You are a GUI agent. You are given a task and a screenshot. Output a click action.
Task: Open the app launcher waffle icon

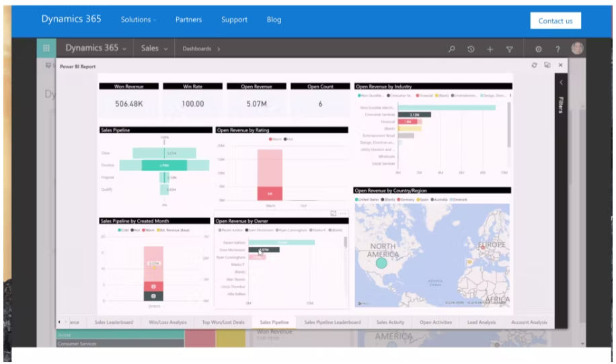tap(46, 48)
